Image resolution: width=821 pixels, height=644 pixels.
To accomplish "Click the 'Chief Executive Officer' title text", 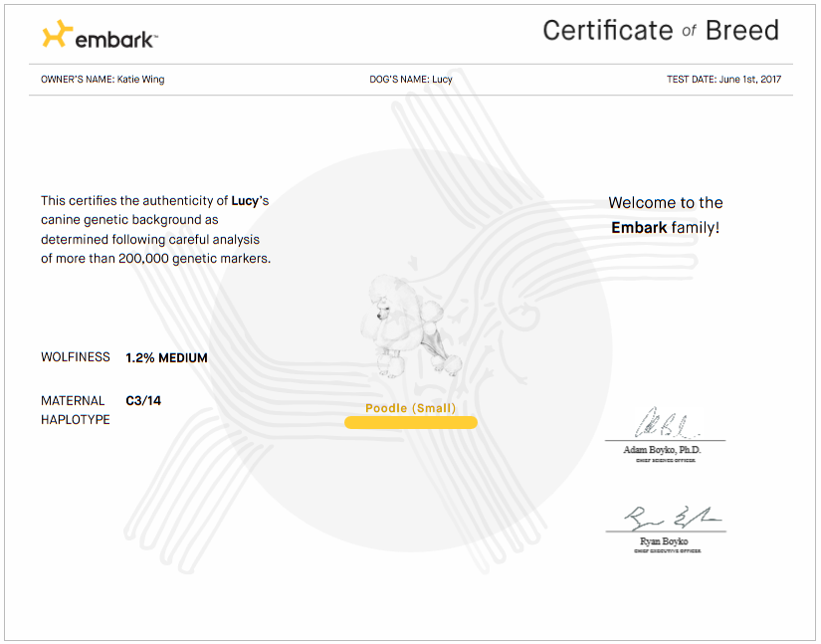I will (667, 550).
